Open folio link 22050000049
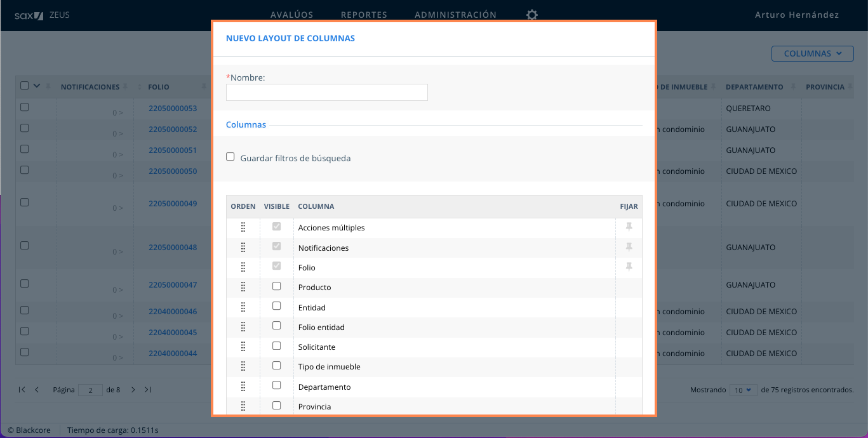This screenshot has height=438, width=868. [x=173, y=204]
